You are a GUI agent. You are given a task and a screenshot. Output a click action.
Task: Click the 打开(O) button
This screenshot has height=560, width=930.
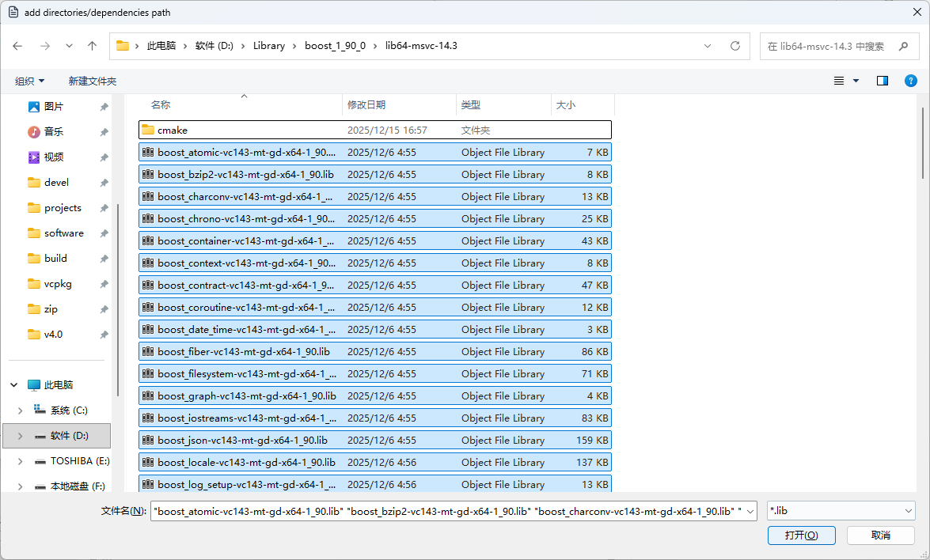pyautogui.click(x=801, y=535)
